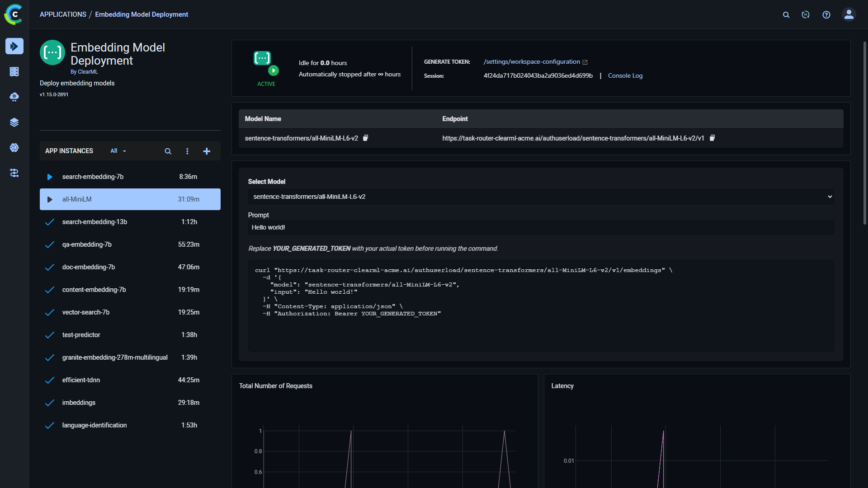This screenshot has width=868, height=488.
Task: Toggle auto-refresh in the top bar
Action: pyautogui.click(x=805, y=14)
